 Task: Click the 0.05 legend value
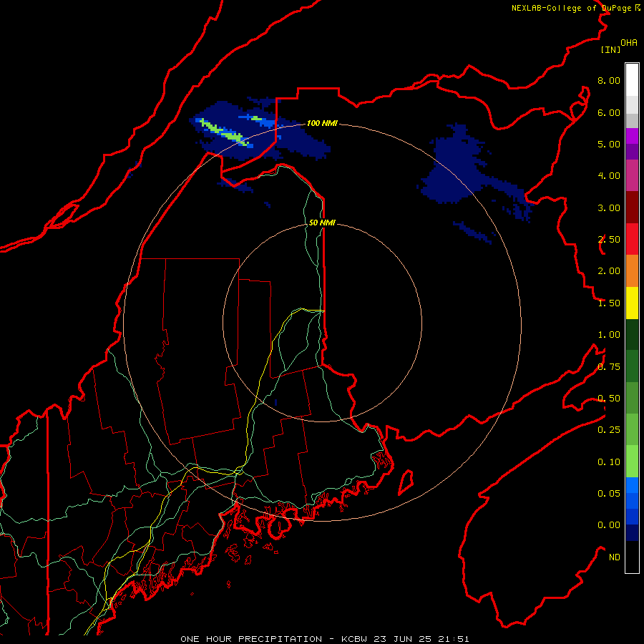click(609, 493)
